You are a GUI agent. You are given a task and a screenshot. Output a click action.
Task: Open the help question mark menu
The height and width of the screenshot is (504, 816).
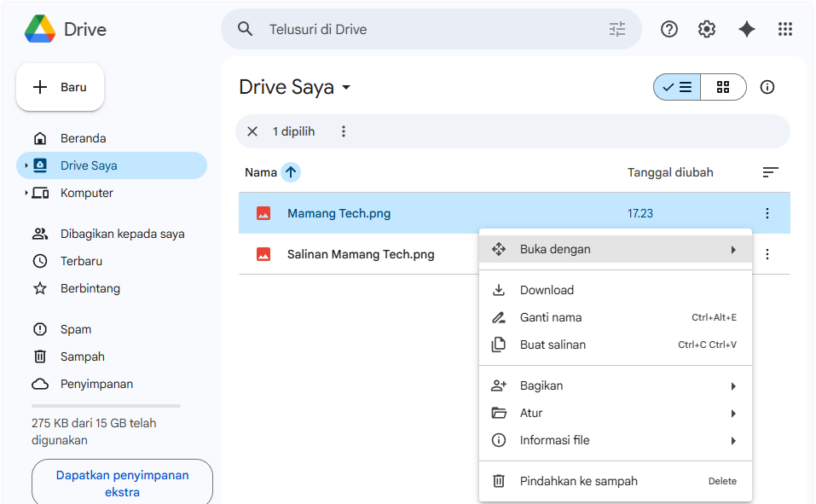pyautogui.click(x=669, y=29)
